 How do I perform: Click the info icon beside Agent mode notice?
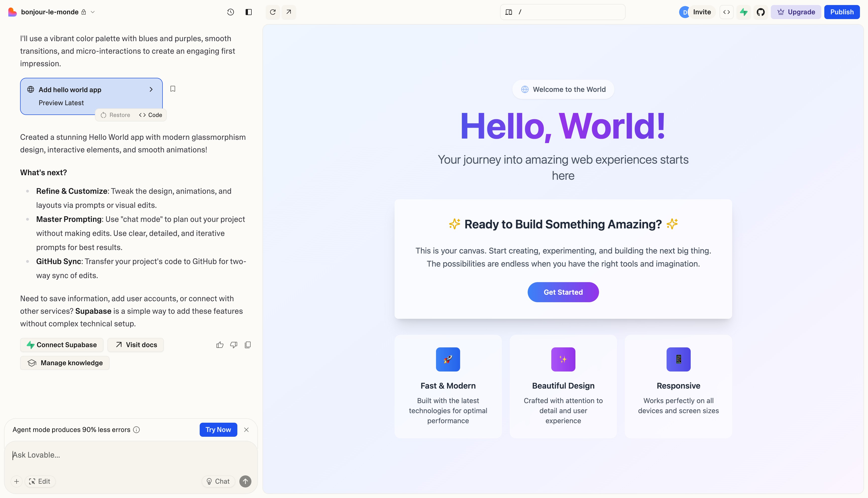[x=137, y=429]
